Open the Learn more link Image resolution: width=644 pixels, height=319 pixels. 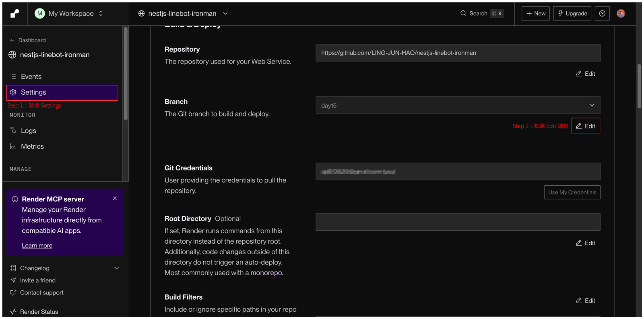(x=37, y=246)
